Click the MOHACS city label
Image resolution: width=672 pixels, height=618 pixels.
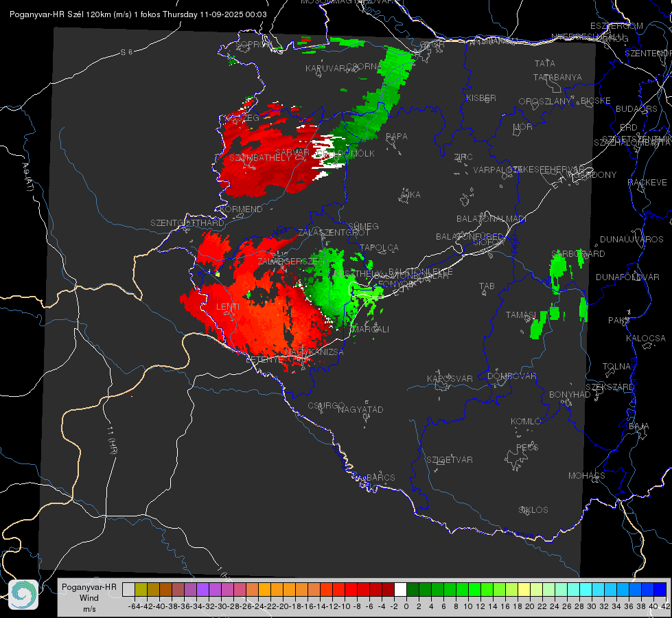(586, 476)
